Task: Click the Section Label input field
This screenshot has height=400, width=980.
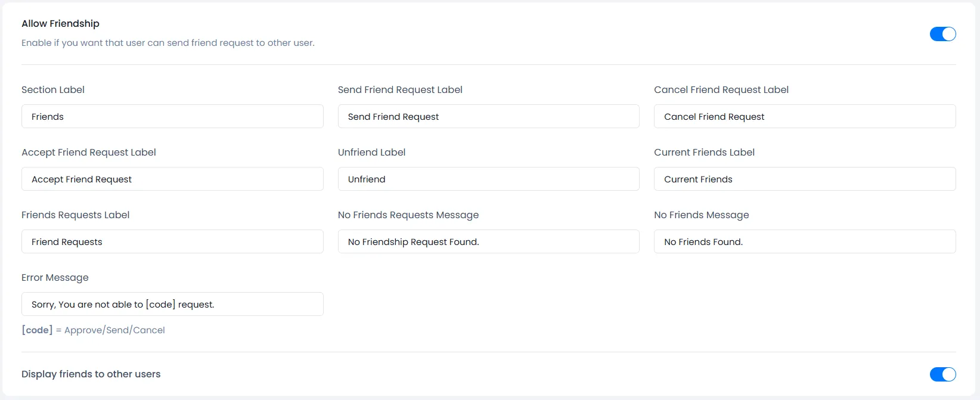Action: coord(172,117)
